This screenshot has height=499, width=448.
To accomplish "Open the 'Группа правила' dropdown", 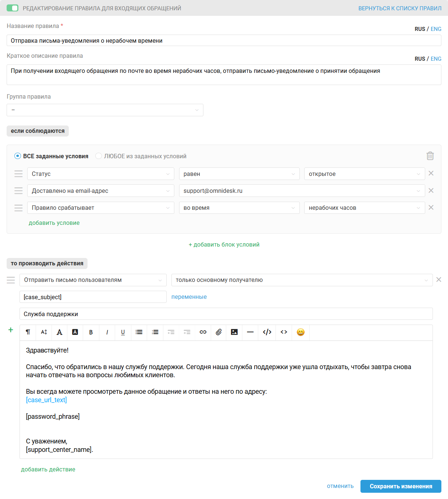I will click(x=105, y=110).
